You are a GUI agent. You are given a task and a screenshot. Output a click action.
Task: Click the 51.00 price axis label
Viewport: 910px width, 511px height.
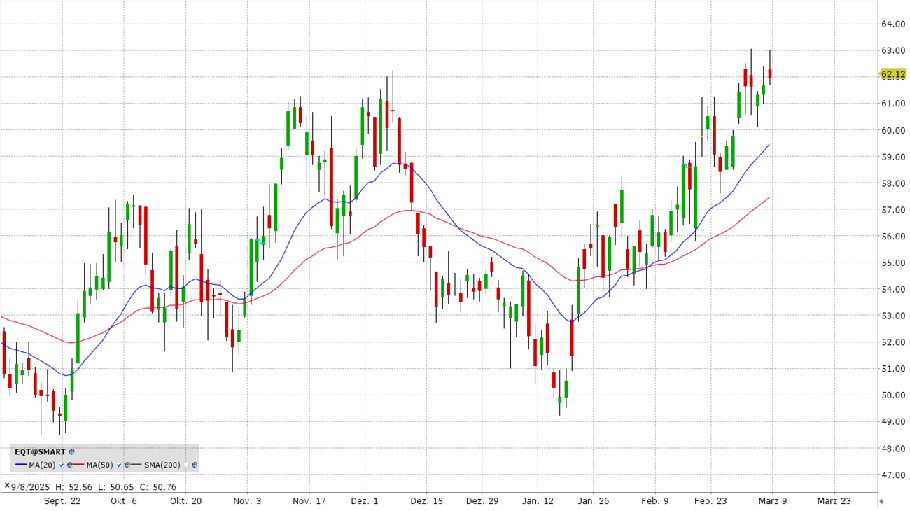click(893, 369)
